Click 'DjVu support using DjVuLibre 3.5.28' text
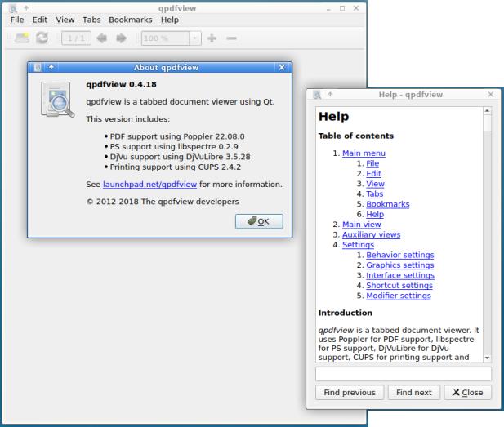The height and width of the screenshot is (427, 504). tap(180, 157)
